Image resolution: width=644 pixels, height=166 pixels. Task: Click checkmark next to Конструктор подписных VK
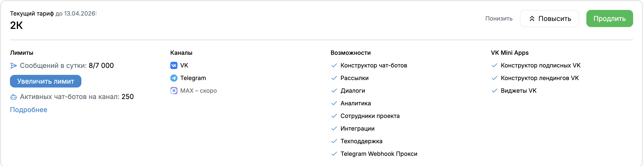coord(494,65)
